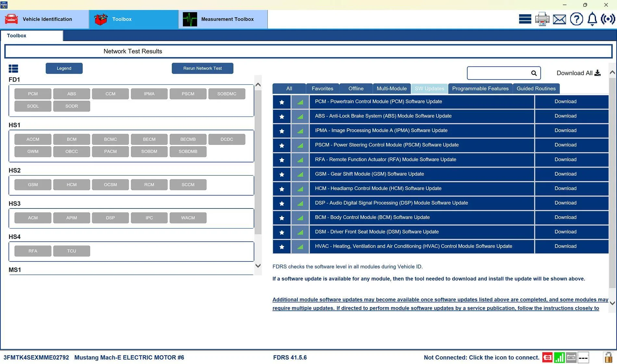The width and height of the screenshot is (617, 364).
Task: Click scroll down arrow of updates panel
Action: coord(612,303)
